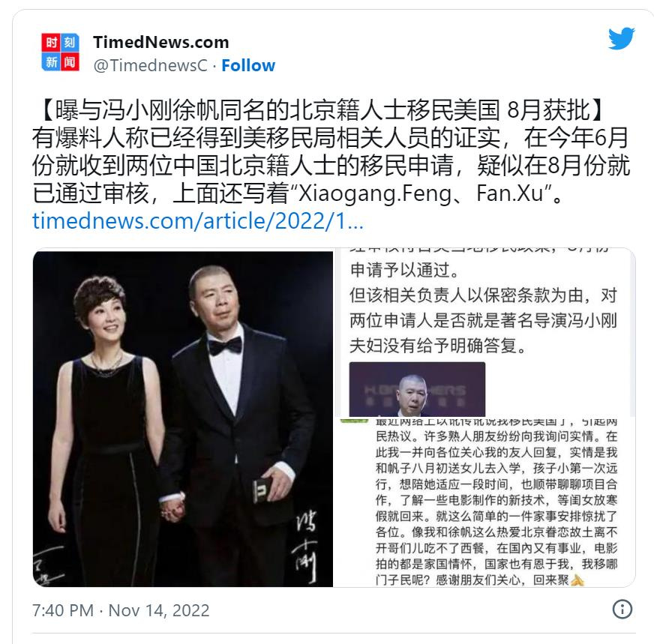
Task: Click the white handwritten signature beside the man
Action: tap(307, 546)
